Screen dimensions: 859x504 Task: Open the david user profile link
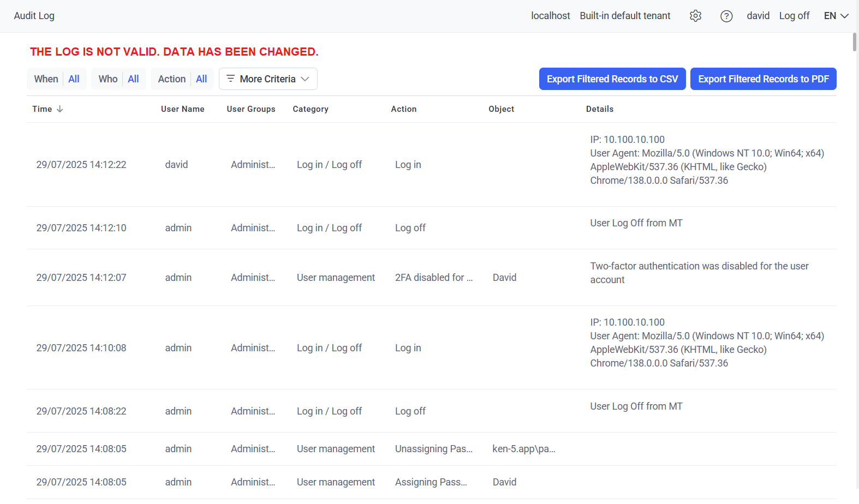758,16
